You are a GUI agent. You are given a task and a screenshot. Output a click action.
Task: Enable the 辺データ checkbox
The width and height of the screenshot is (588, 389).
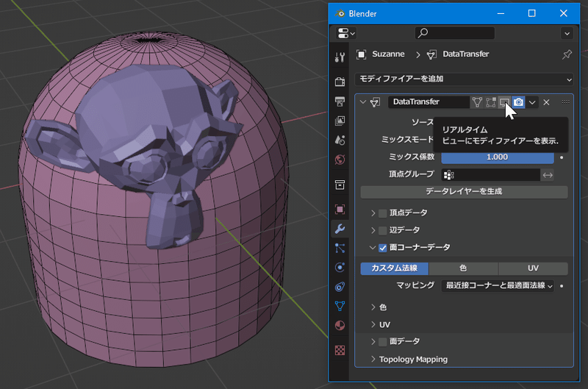(382, 230)
